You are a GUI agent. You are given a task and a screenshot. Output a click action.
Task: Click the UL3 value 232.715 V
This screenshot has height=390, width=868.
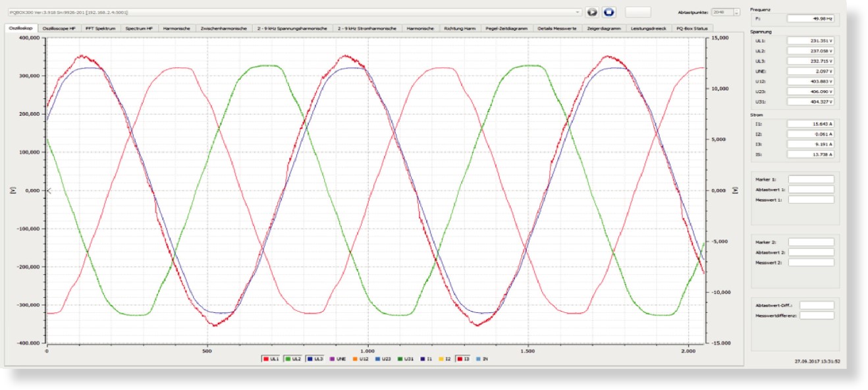[x=811, y=61]
